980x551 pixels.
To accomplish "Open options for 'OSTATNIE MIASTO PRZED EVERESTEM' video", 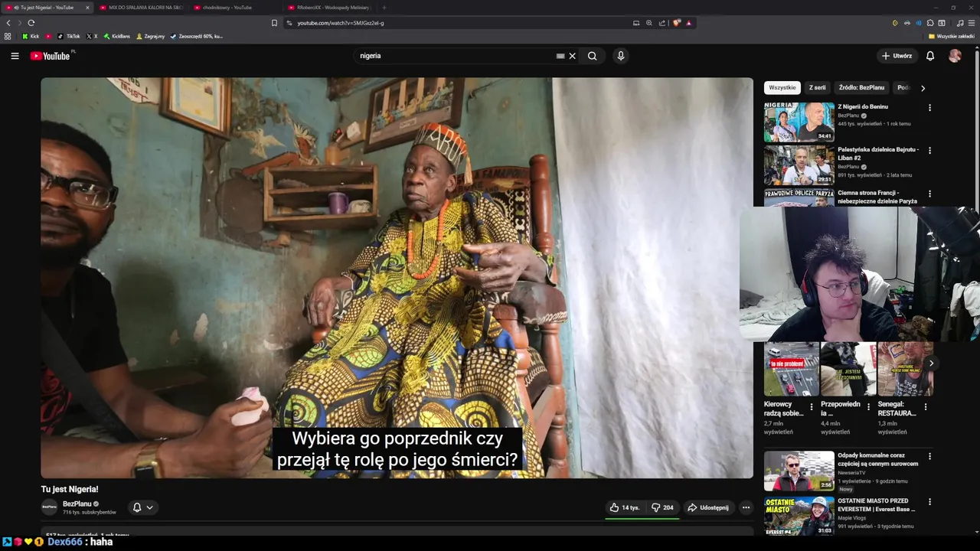I will pos(929,502).
